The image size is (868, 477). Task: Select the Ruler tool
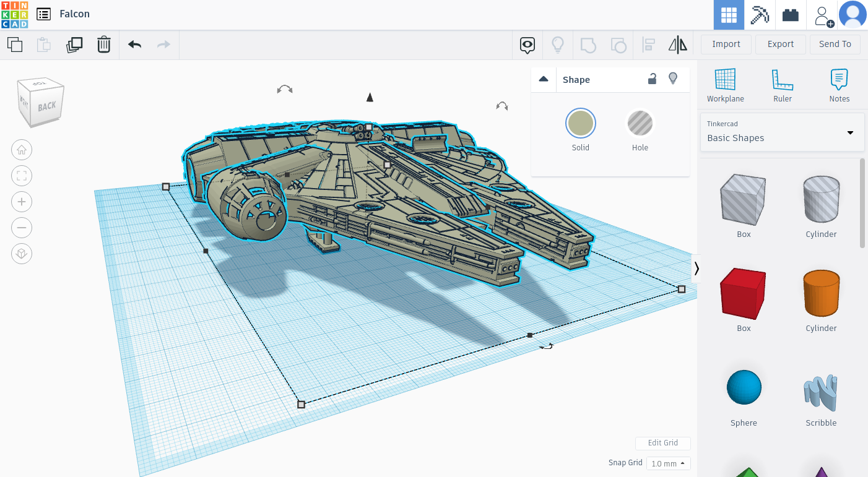[x=783, y=86]
